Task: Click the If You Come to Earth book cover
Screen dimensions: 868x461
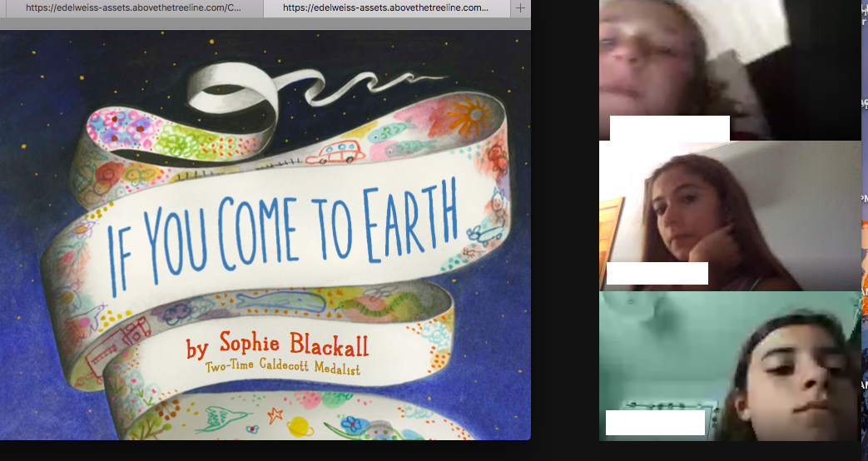Action: [265, 235]
